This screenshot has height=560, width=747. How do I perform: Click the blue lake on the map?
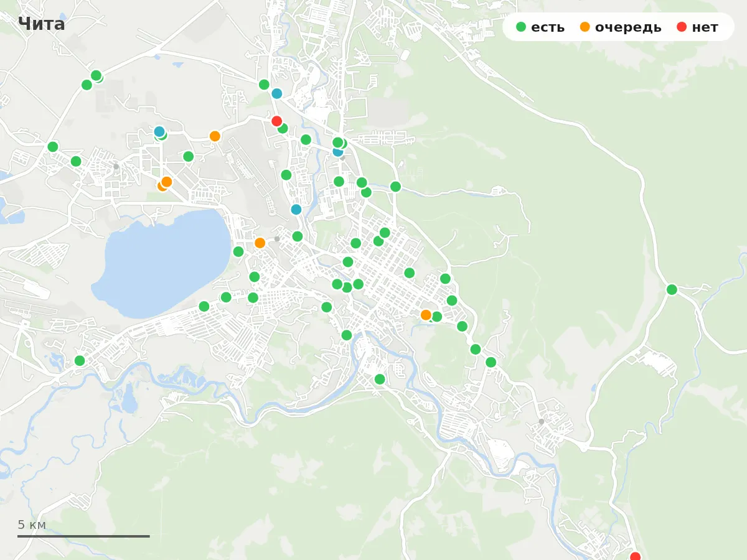[162, 261]
